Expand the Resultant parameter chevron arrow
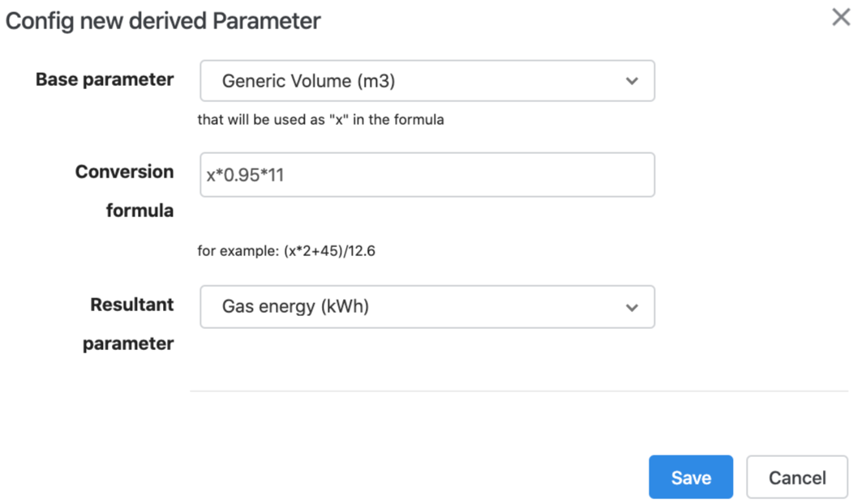This screenshot has height=504, width=853. (632, 307)
